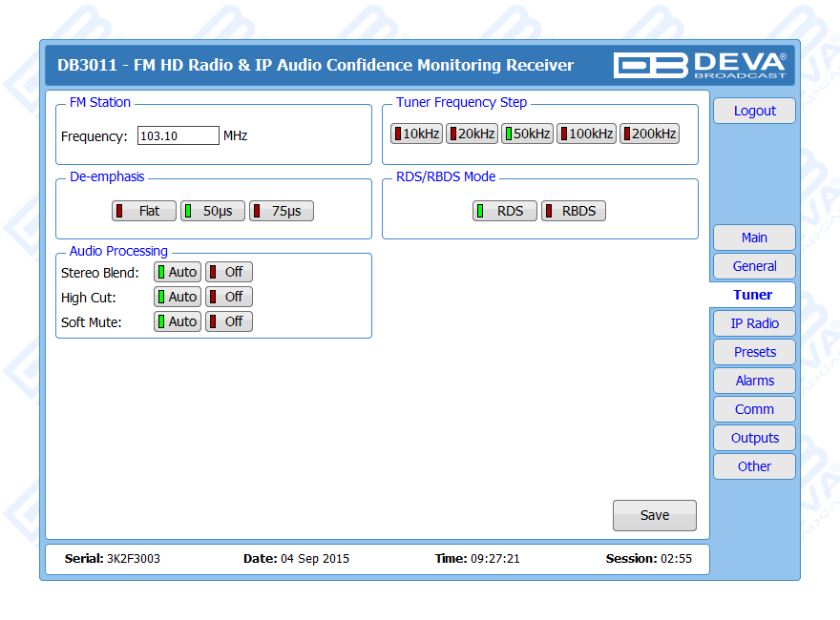Save the tuner settings

coord(654,515)
